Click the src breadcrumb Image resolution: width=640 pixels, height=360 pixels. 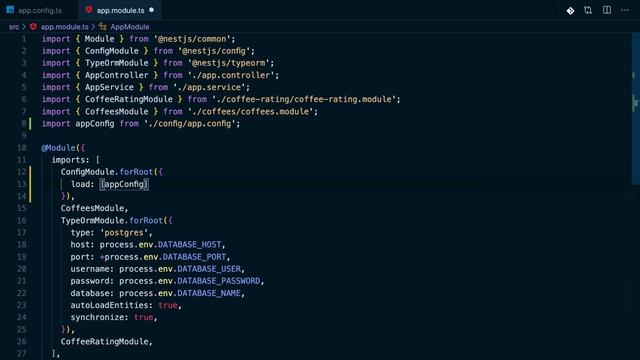pyautogui.click(x=14, y=27)
